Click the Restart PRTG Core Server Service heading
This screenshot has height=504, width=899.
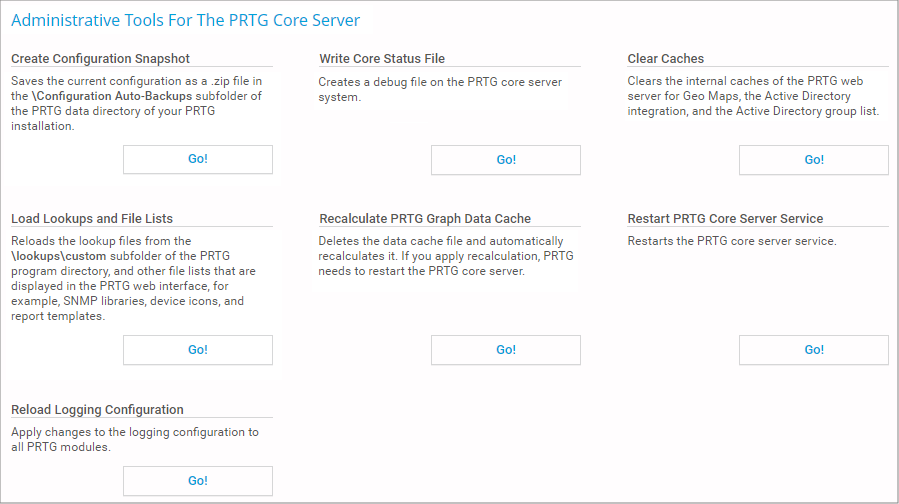(x=725, y=219)
